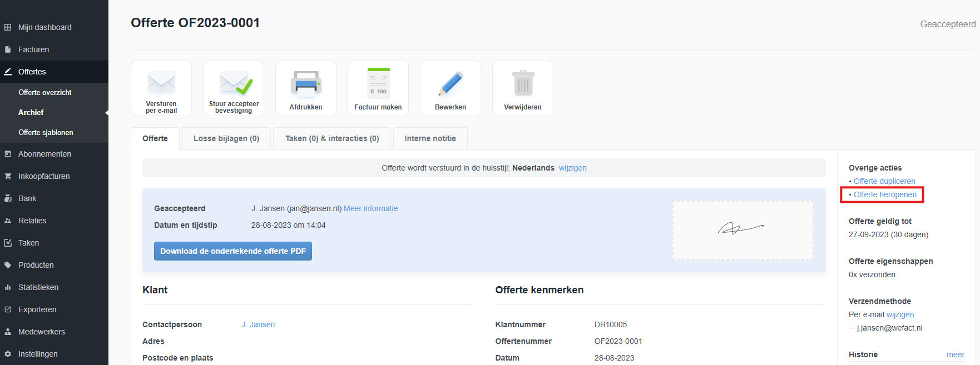980x365 pixels.
Task: Click the Bewerken pencil icon
Action: (451, 83)
